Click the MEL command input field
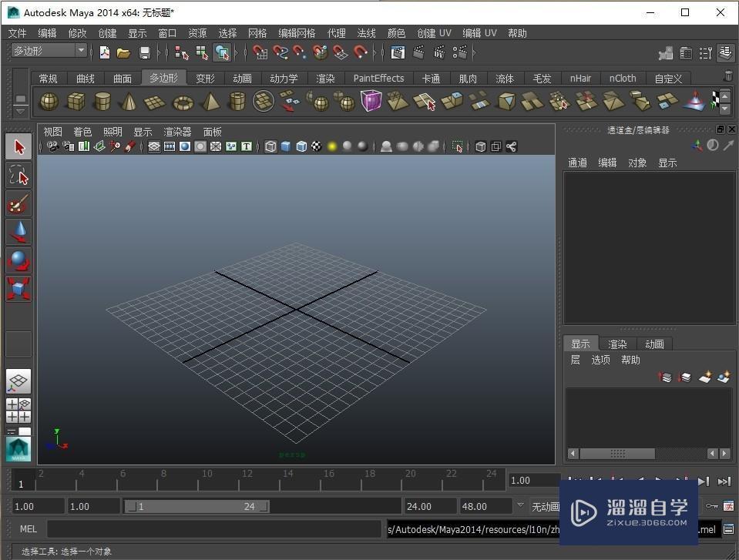Image resolution: width=739 pixels, height=560 pixels. [x=214, y=529]
